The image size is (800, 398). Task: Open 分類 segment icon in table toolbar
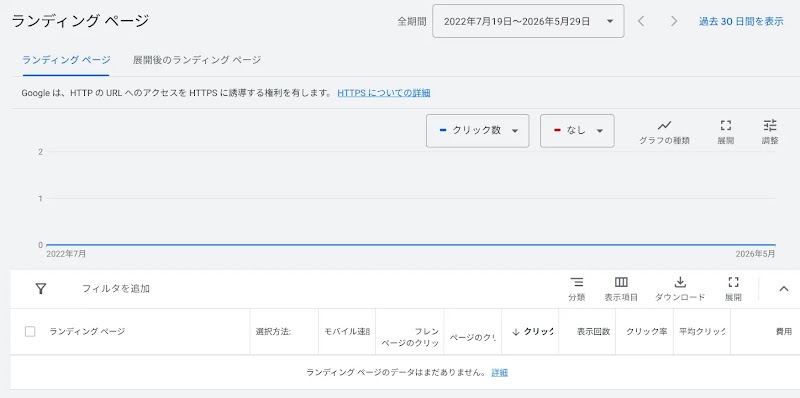(x=577, y=289)
